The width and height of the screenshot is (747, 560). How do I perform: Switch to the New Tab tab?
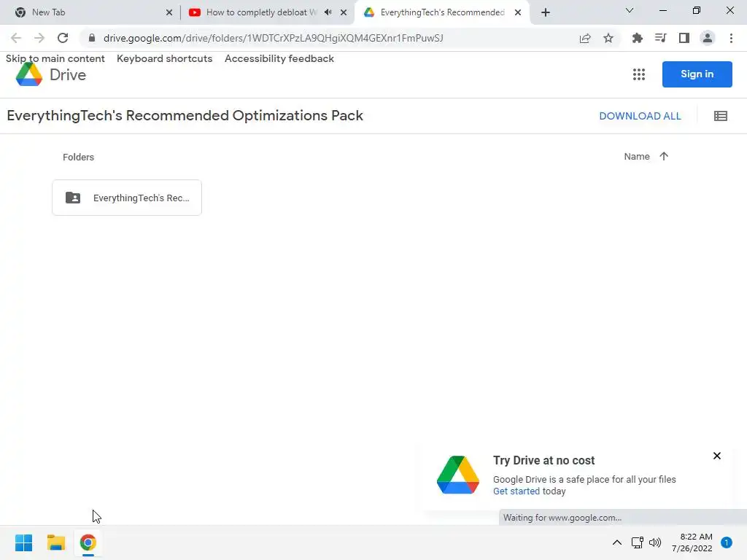pos(90,12)
